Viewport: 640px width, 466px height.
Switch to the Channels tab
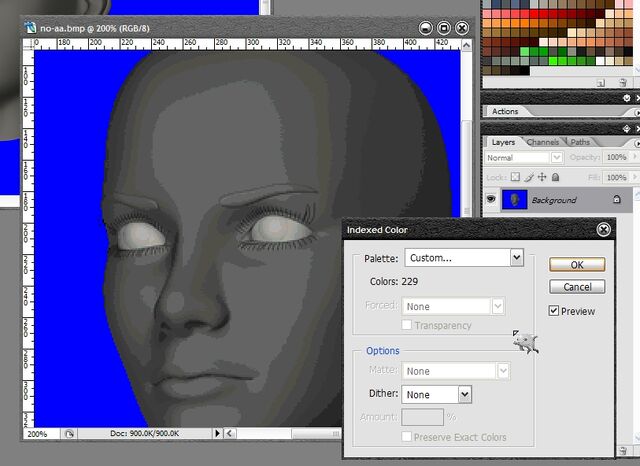(542, 142)
